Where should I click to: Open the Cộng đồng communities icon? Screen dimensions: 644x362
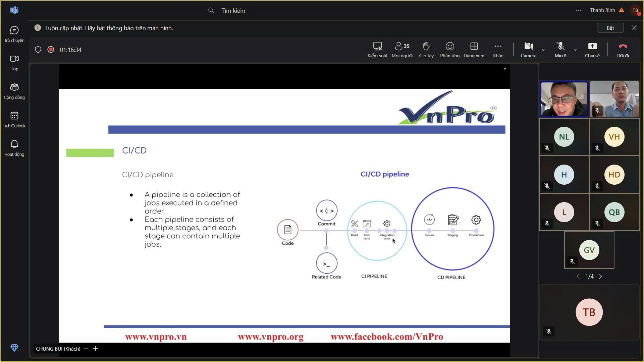14,87
